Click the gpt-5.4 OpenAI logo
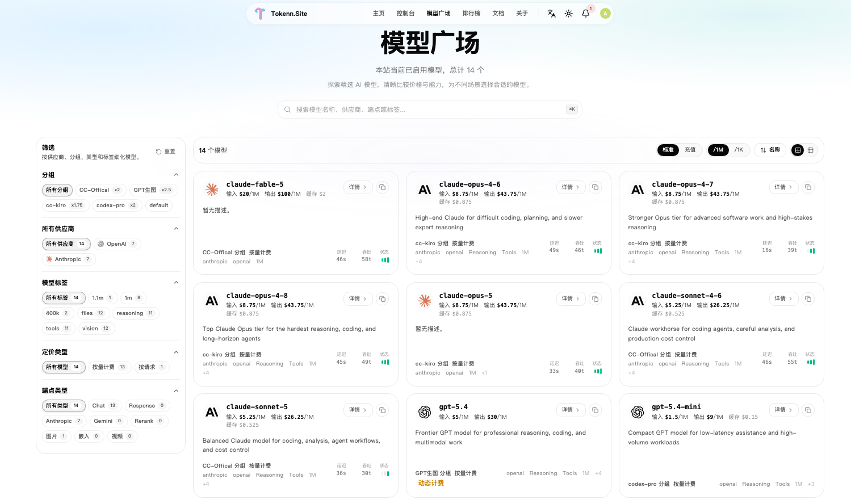 coord(425,412)
